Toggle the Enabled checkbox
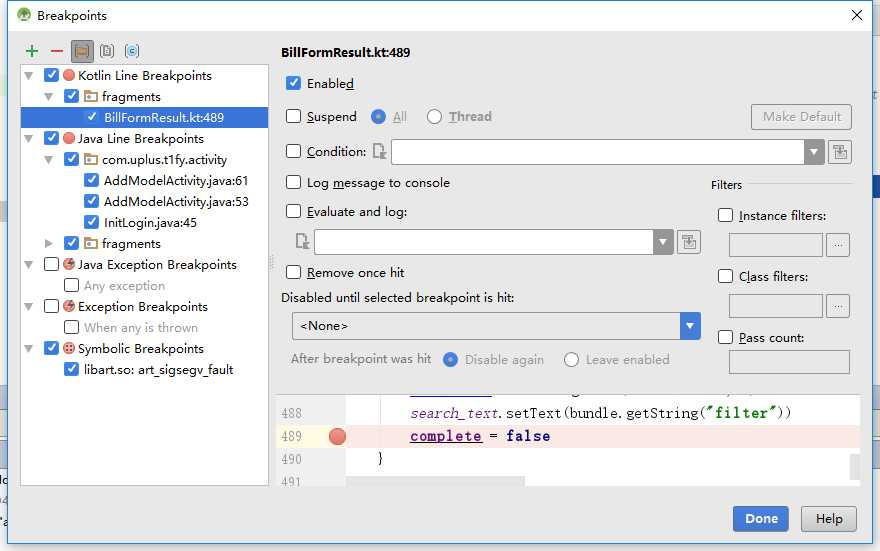880x551 pixels. (294, 84)
